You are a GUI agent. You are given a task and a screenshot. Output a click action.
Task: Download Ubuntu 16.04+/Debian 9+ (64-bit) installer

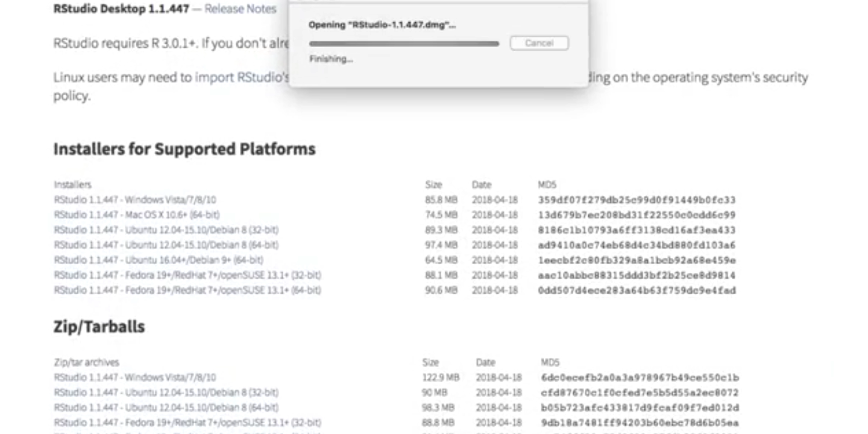point(159,260)
